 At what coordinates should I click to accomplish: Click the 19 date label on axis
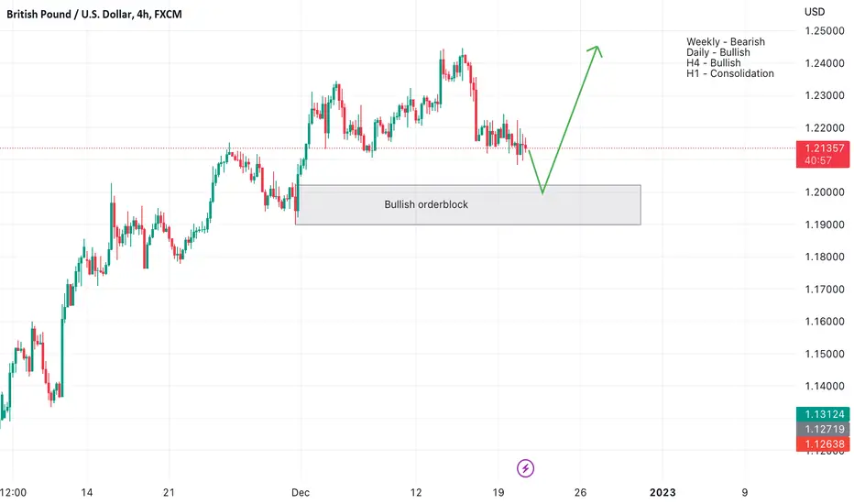click(498, 493)
